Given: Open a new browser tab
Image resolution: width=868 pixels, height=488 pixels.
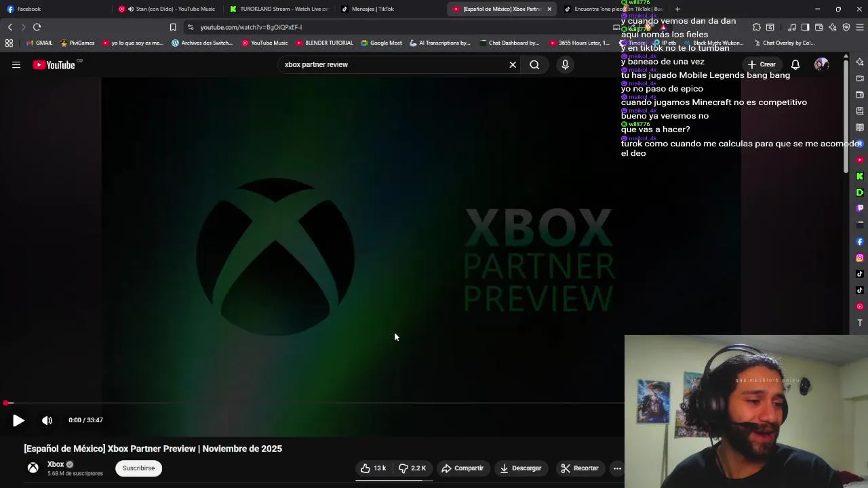Looking at the screenshot, I should click(x=677, y=9).
